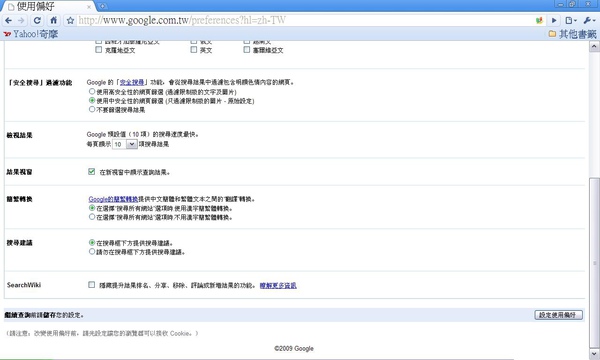Click the colorful icon in the address bar
The image size is (600, 360).
[540, 21]
